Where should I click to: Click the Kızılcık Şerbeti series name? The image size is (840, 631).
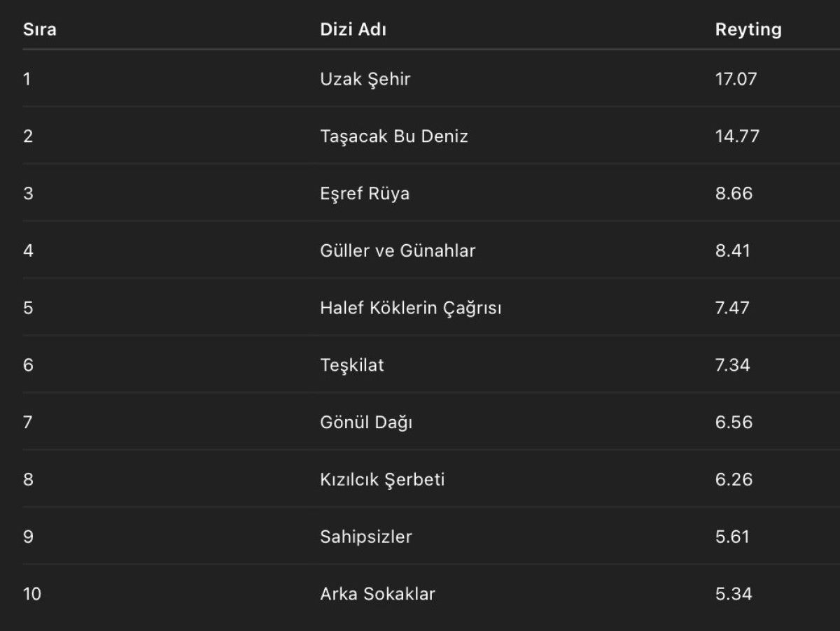coord(382,480)
